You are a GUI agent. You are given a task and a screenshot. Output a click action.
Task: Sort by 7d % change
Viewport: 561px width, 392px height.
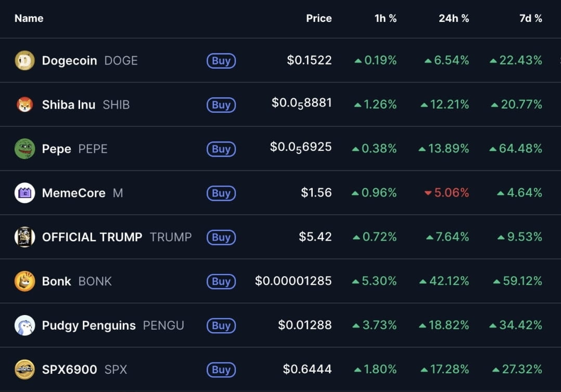coord(530,18)
